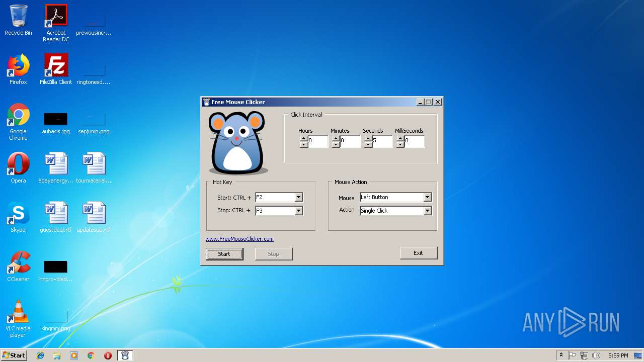
Task: Click into the Minutes input field
Action: pyautogui.click(x=350, y=141)
